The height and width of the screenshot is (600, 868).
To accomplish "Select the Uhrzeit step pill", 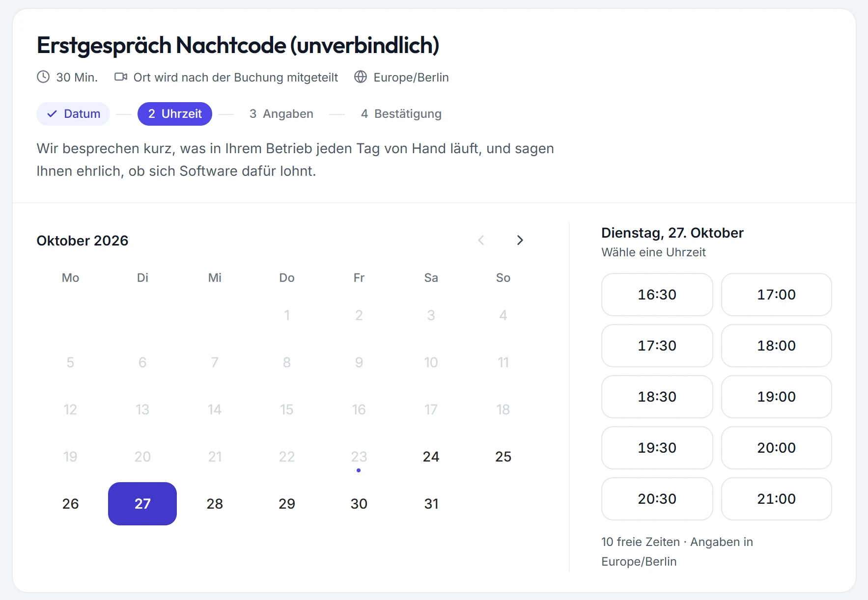I will tap(175, 114).
